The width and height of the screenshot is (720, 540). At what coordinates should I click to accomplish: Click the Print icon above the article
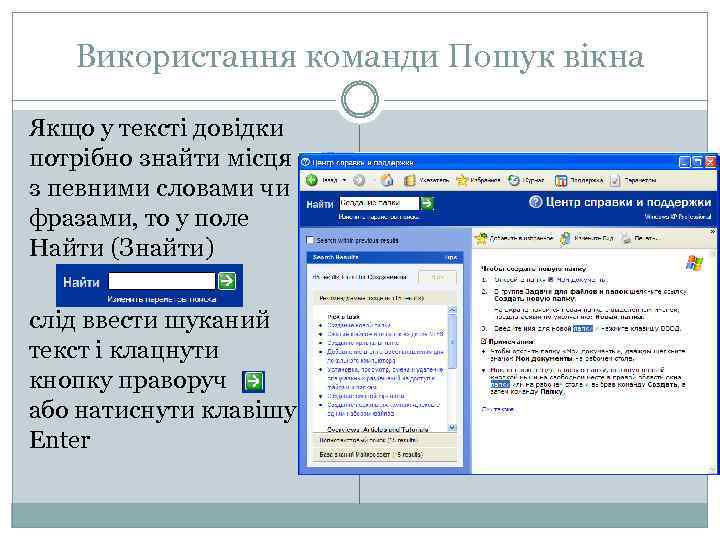[626, 238]
